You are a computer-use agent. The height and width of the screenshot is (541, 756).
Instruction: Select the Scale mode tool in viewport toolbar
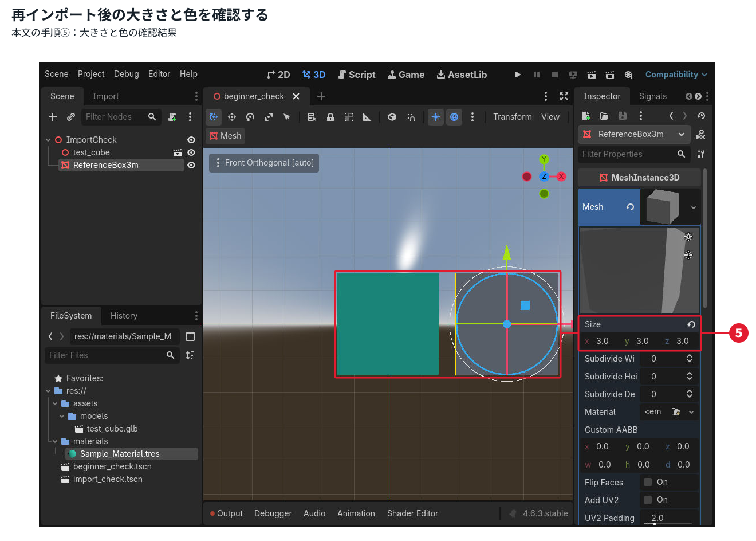pyautogui.click(x=269, y=117)
